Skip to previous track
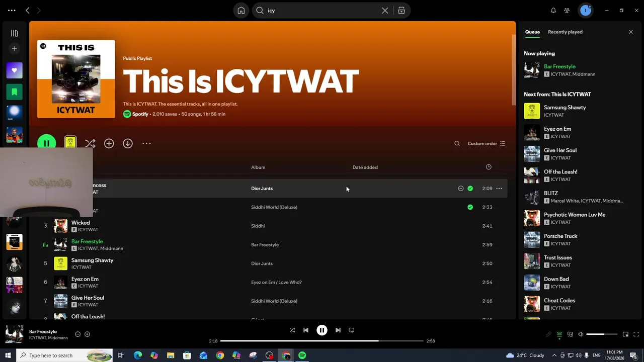This screenshot has width=644, height=362. 306,330
